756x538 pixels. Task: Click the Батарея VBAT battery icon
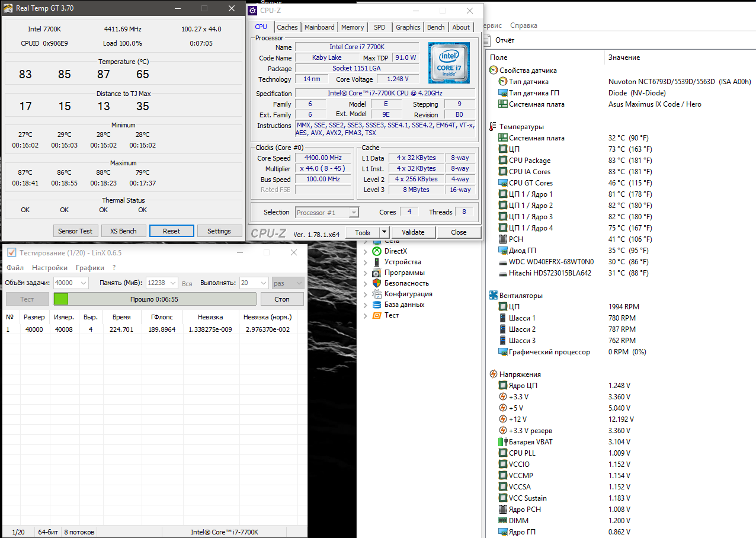[503, 441]
